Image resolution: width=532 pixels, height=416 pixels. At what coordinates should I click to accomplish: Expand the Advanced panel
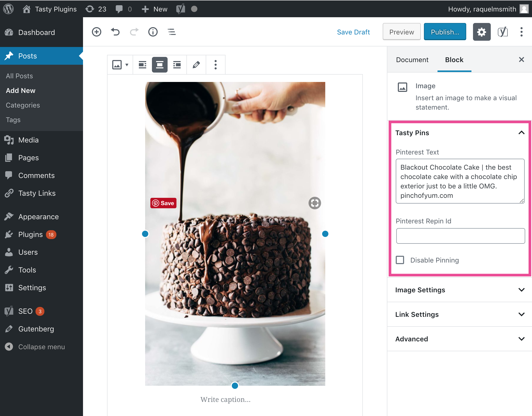(459, 339)
